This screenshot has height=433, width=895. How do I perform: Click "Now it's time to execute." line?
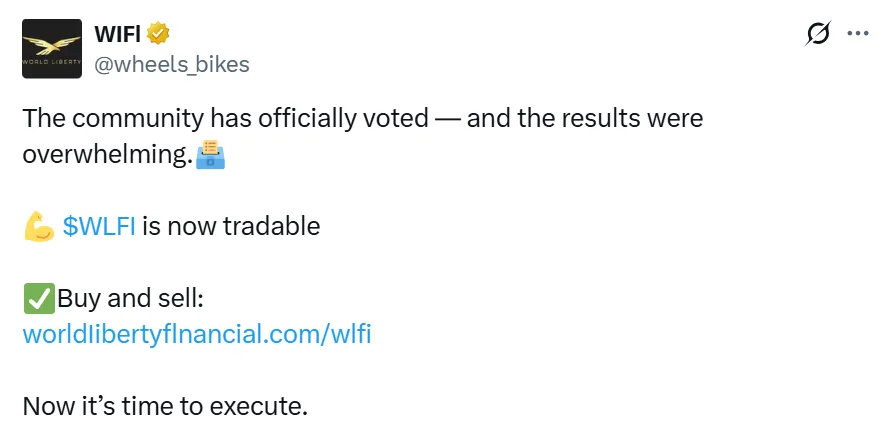coord(164,407)
